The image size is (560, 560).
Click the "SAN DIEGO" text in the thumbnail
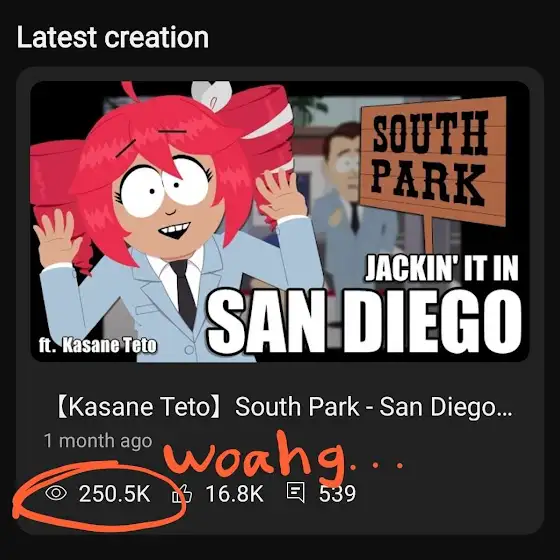365,321
